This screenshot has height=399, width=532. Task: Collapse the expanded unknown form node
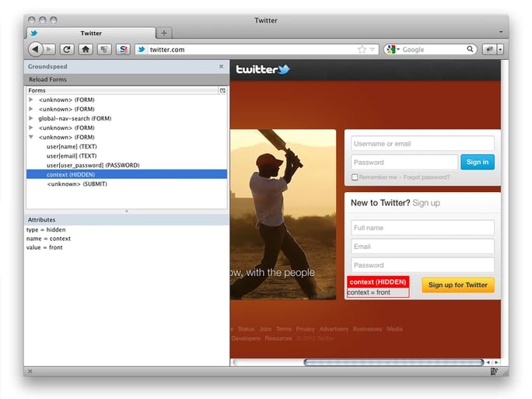click(x=31, y=137)
